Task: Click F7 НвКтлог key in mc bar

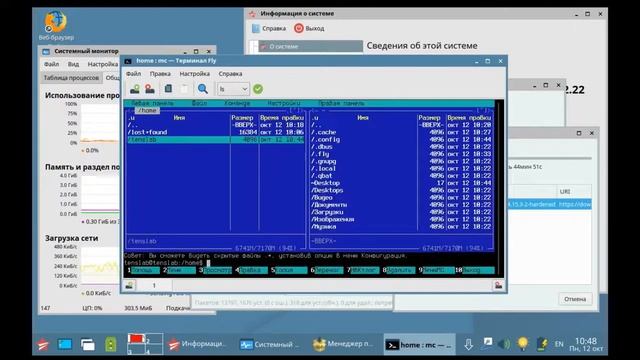Action: [363, 270]
